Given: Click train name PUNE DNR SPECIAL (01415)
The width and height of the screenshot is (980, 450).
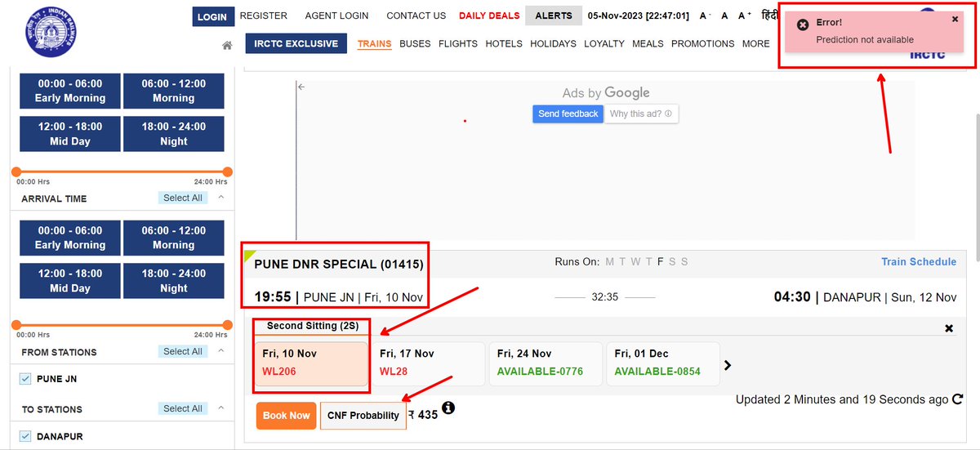Looking at the screenshot, I should pos(339,265).
